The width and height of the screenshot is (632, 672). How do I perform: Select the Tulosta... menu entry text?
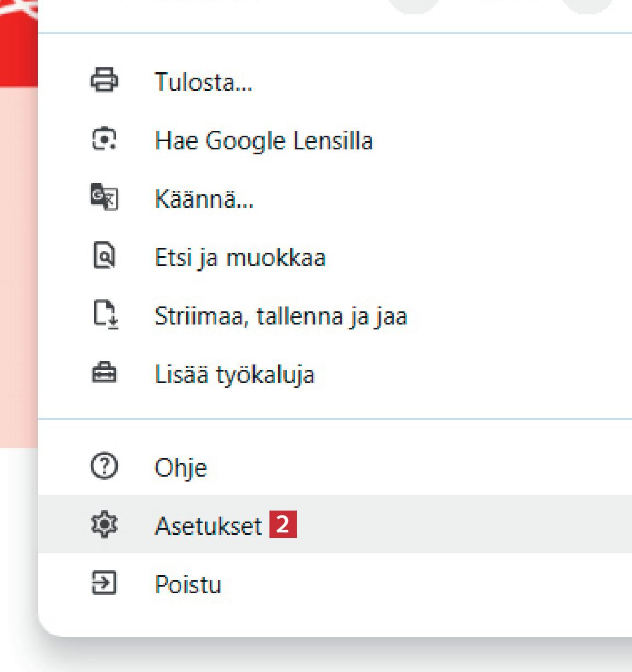203,82
